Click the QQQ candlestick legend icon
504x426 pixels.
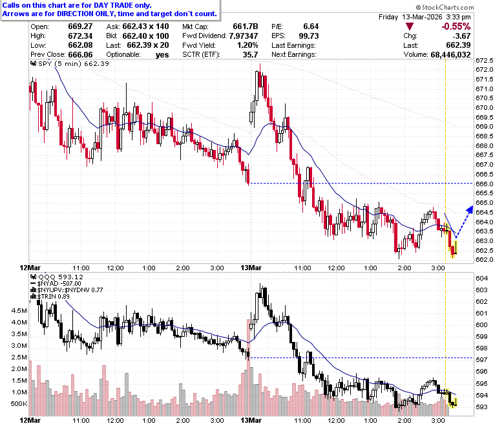coord(33,277)
